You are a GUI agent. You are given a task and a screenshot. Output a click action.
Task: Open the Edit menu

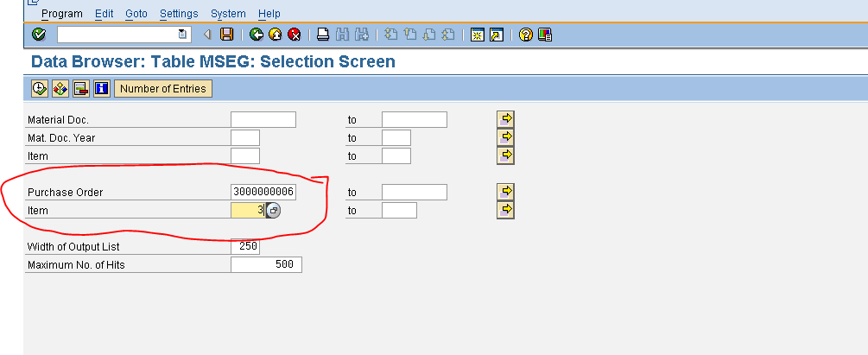tap(104, 13)
